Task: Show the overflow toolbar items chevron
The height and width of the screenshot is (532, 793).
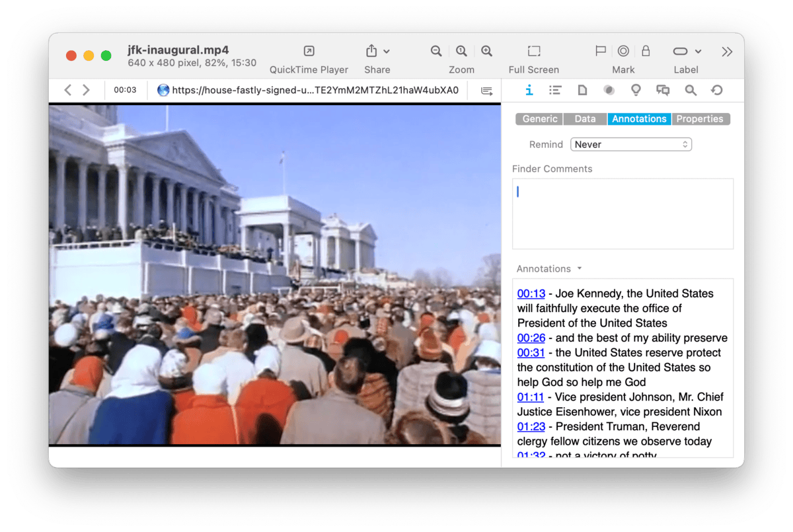Action: [727, 52]
